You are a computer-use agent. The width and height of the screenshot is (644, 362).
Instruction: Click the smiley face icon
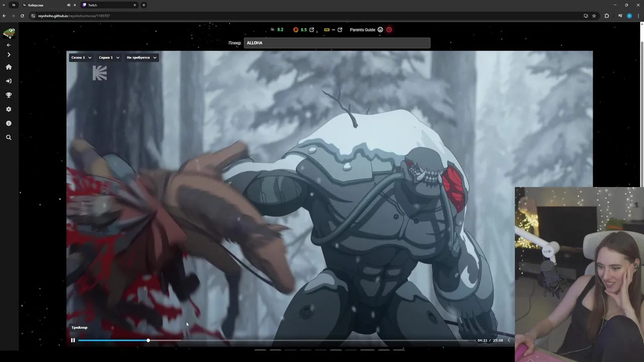[x=380, y=30]
